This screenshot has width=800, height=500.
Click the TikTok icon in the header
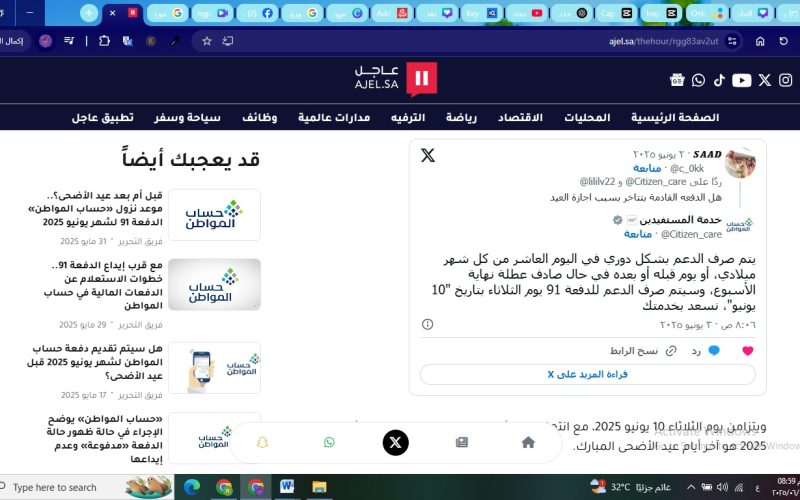point(719,80)
